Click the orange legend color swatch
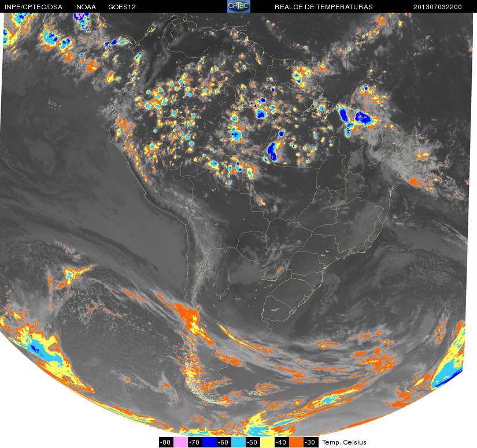The width and height of the screenshot is (477, 448). point(296,442)
